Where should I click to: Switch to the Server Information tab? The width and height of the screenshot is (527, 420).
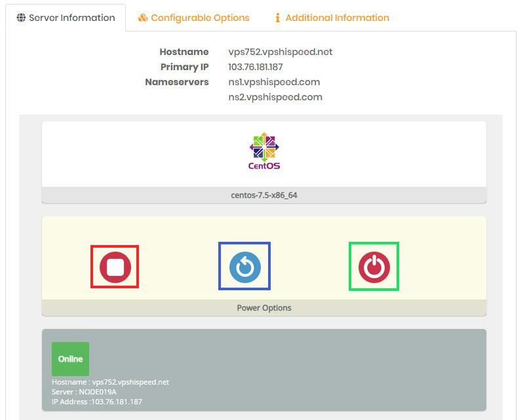(66, 18)
